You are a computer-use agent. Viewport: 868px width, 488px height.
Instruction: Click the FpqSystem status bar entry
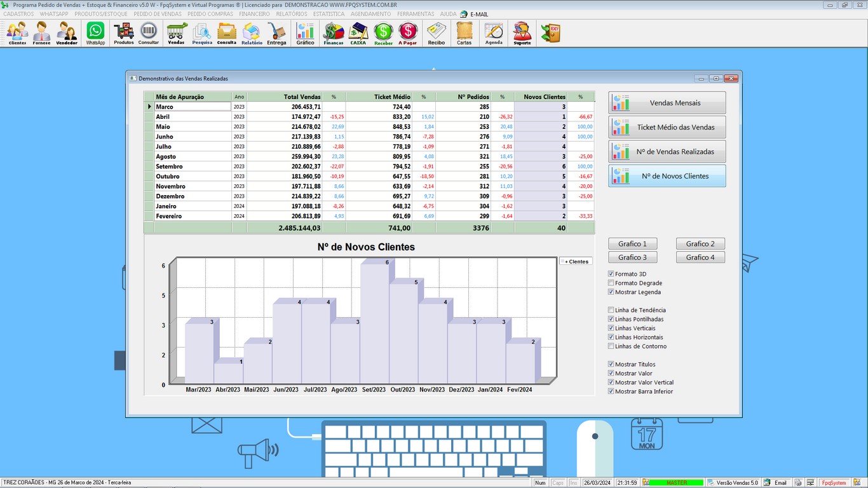834,483
